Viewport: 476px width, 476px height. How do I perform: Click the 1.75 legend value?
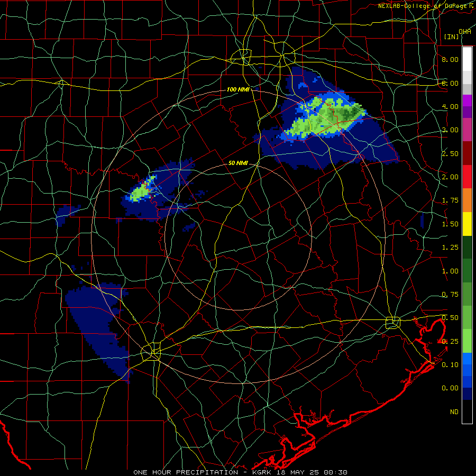click(450, 200)
